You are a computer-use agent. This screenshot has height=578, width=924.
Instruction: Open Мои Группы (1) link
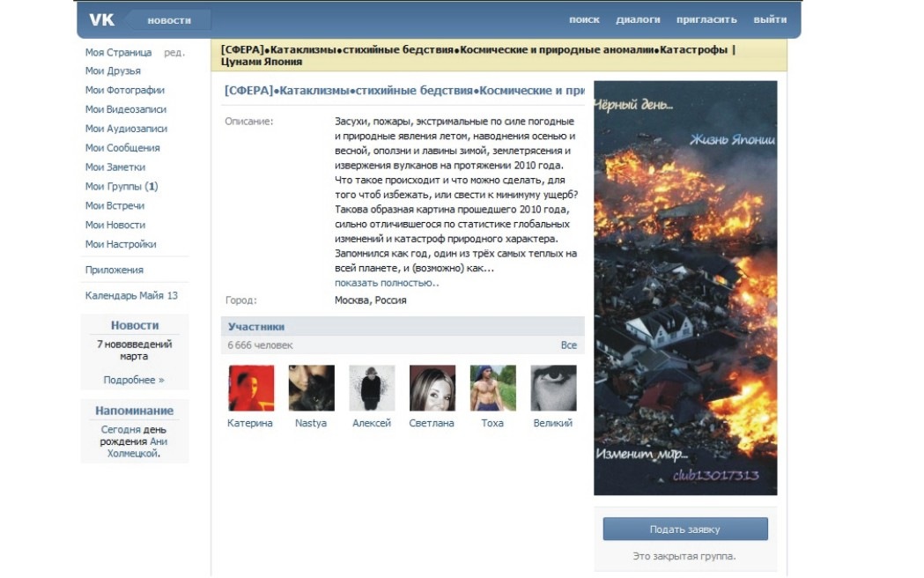pyautogui.click(x=122, y=187)
